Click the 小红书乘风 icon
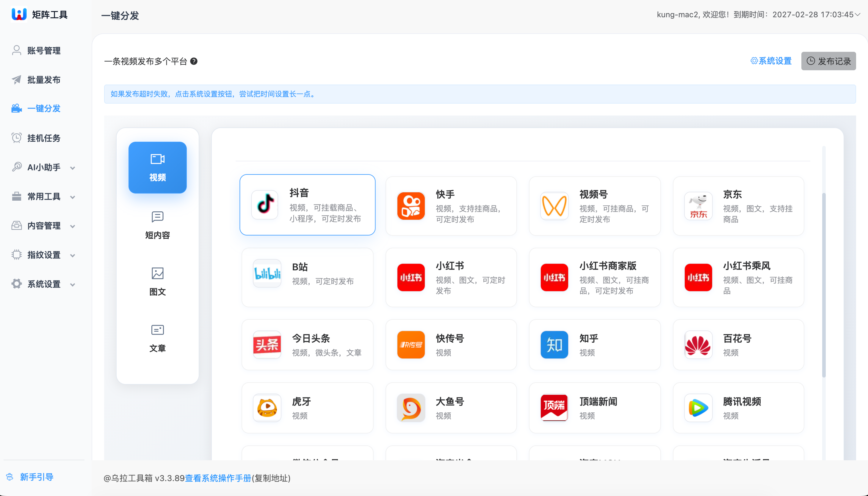Image resolution: width=868 pixels, height=496 pixels. [698, 277]
